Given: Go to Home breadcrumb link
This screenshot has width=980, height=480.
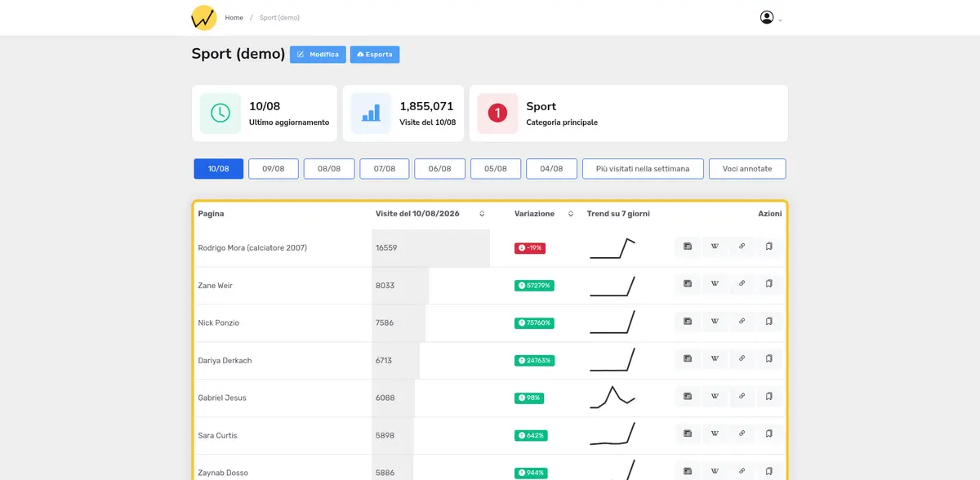Looking at the screenshot, I should pyautogui.click(x=234, y=17).
